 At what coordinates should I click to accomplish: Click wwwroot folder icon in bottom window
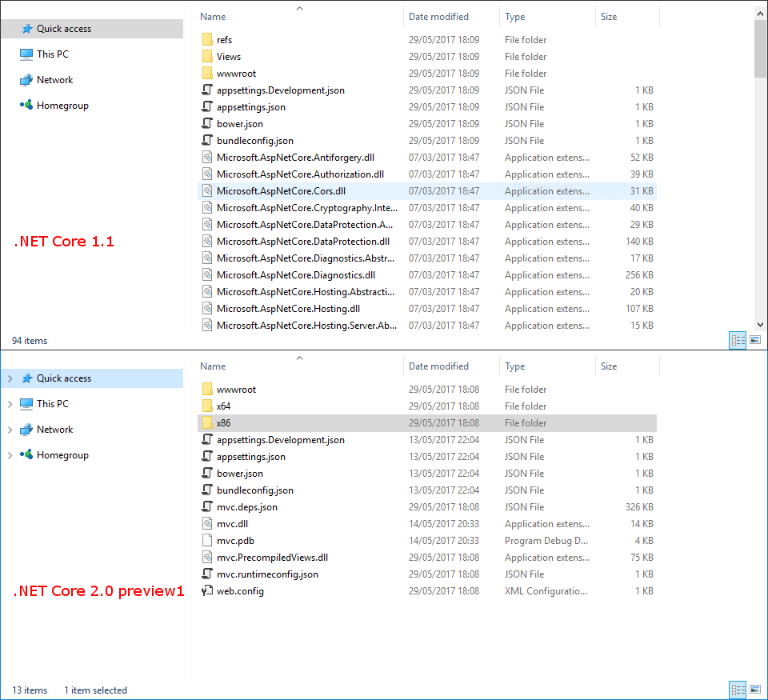click(x=208, y=389)
